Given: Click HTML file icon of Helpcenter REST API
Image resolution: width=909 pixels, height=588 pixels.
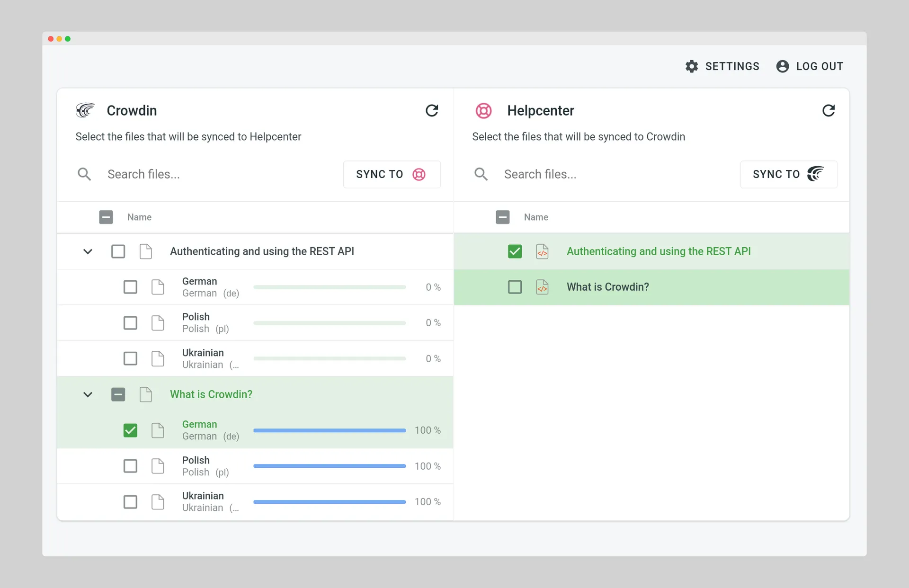Looking at the screenshot, I should pos(543,251).
